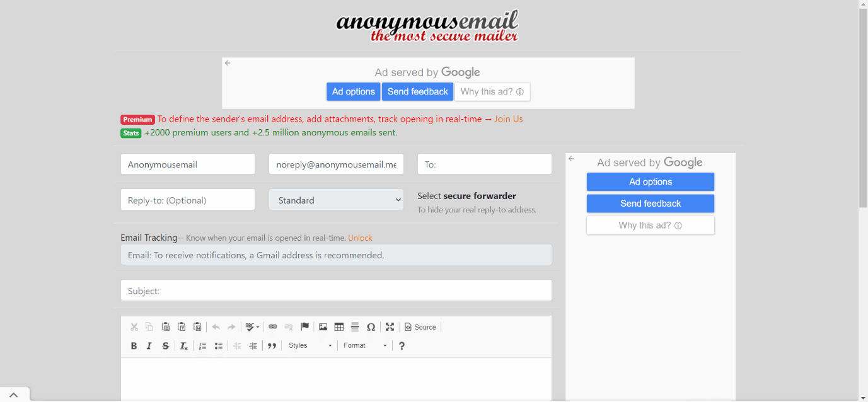Click 'Why this ad?' in the top banner

[492, 91]
